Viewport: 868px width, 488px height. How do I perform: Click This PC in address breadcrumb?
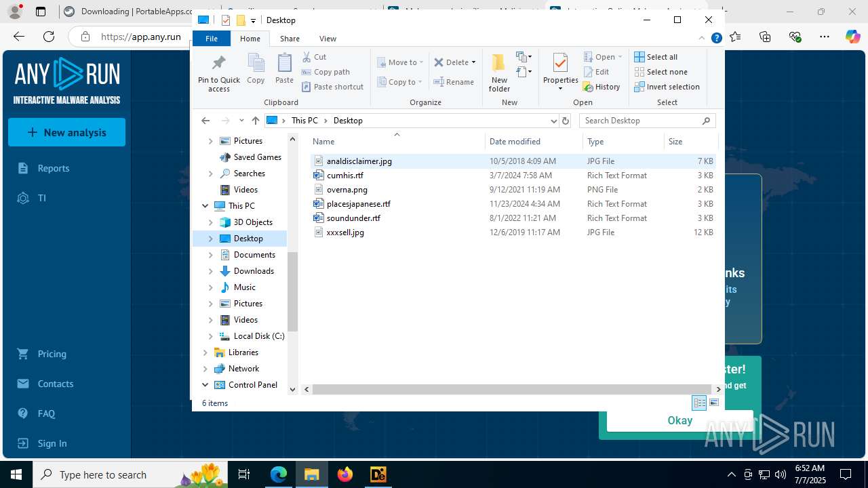pyautogui.click(x=304, y=121)
